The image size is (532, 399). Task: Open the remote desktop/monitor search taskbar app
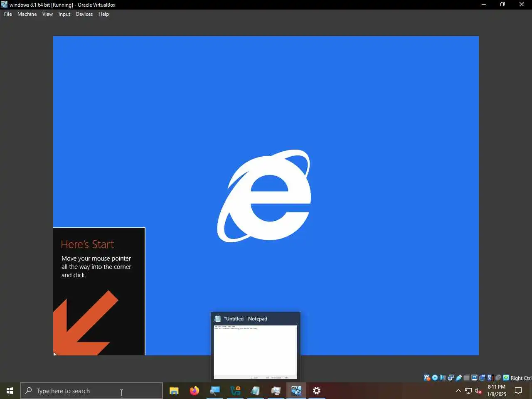coord(214,391)
